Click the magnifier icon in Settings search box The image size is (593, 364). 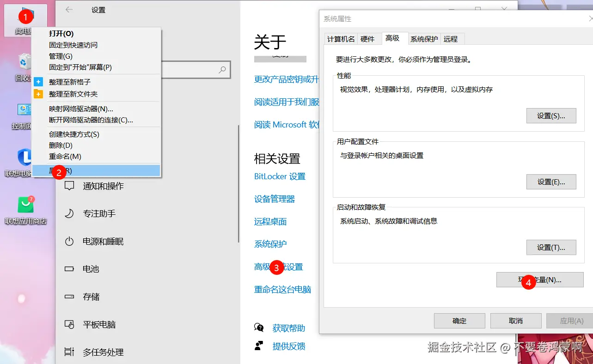click(x=222, y=70)
